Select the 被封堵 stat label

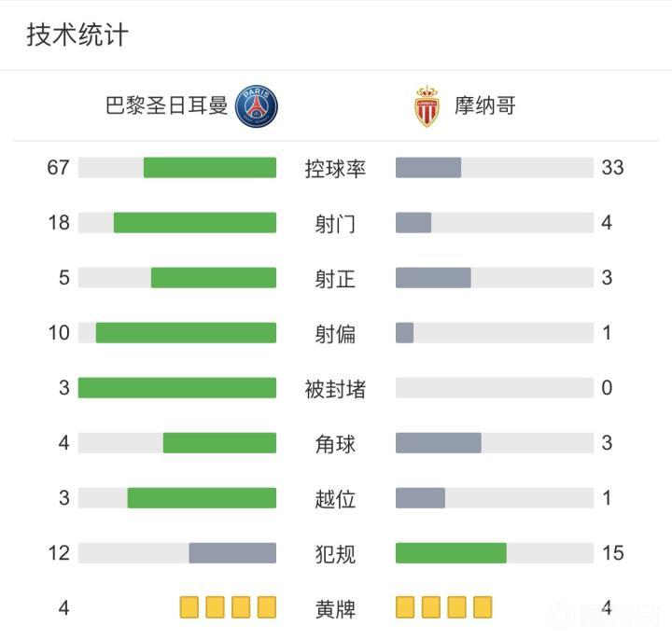tap(336, 389)
